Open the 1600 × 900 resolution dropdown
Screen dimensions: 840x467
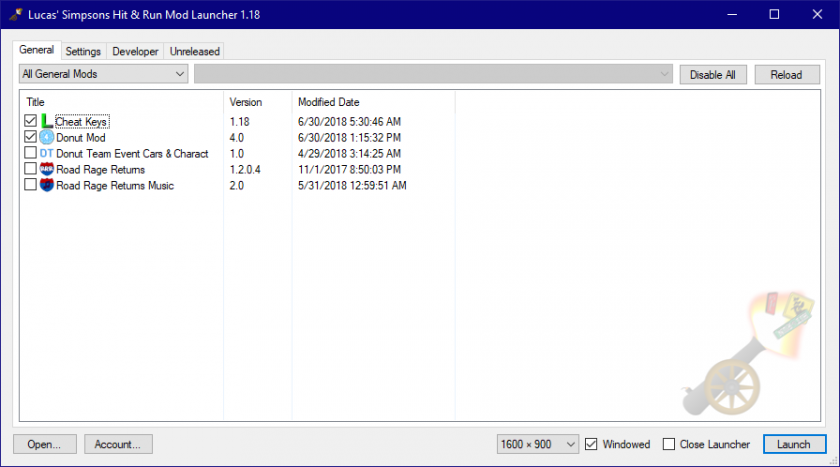click(537, 444)
